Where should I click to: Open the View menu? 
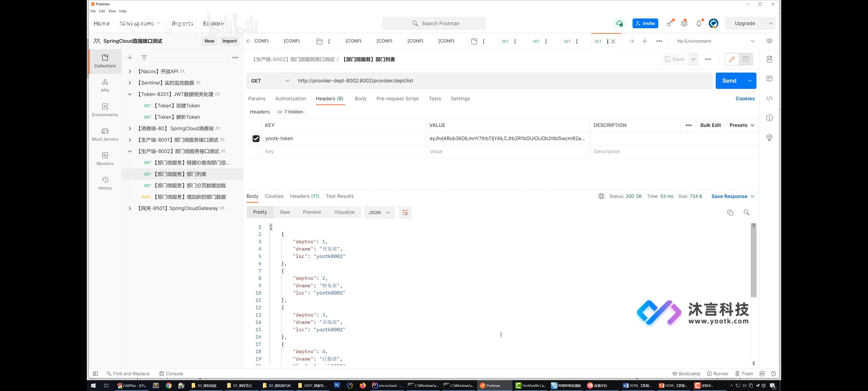coord(112,11)
